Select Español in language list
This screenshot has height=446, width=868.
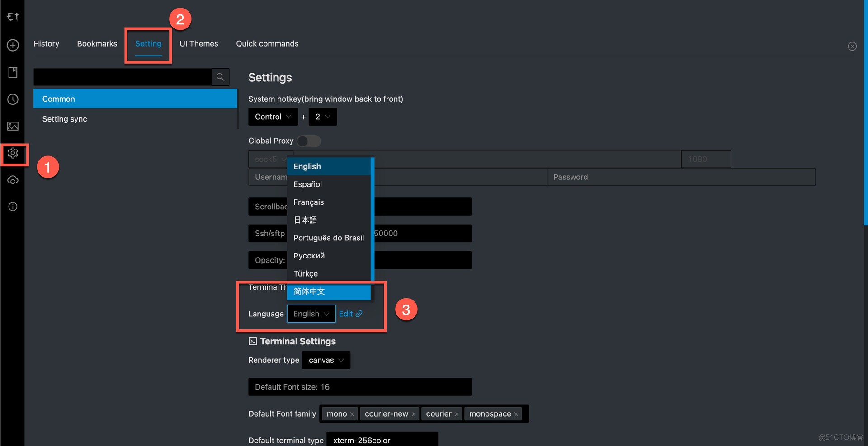pyautogui.click(x=329, y=184)
